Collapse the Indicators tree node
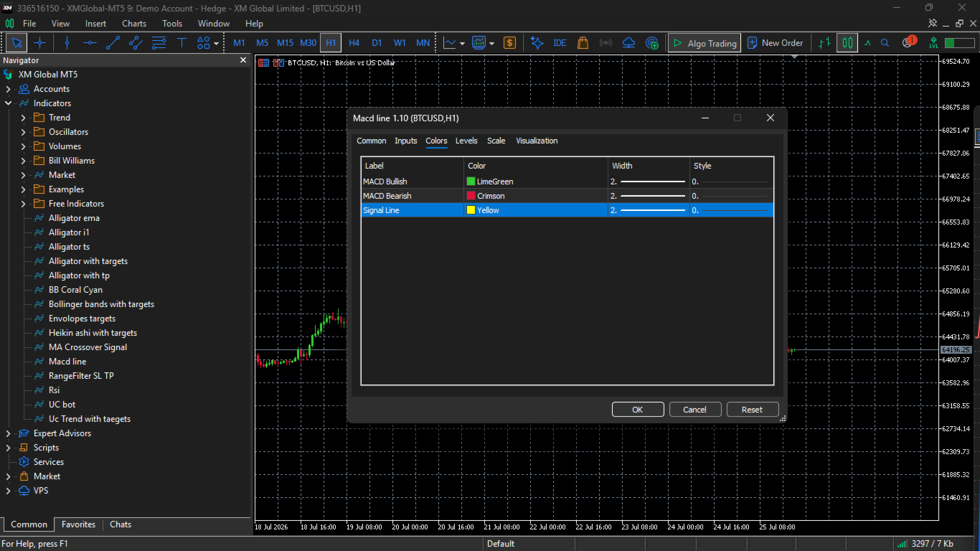This screenshot has height=551, width=980. [x=9, y=103]
